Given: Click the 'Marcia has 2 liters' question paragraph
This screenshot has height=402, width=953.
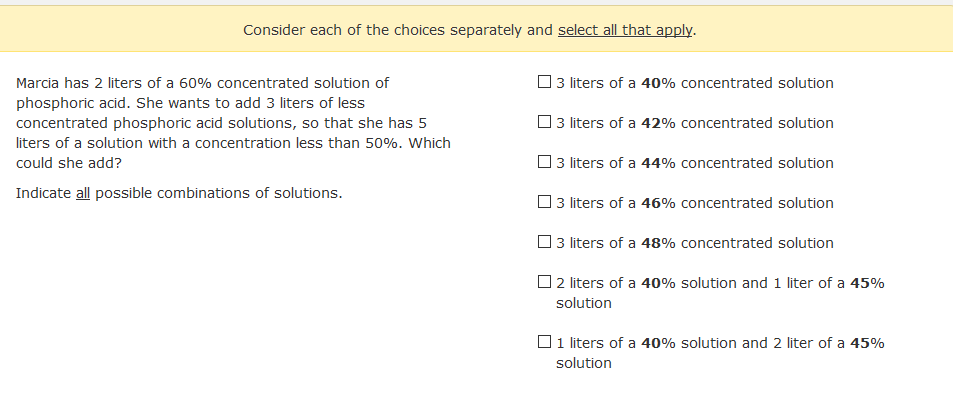Looking at the screenshot, I should point(233,123).
